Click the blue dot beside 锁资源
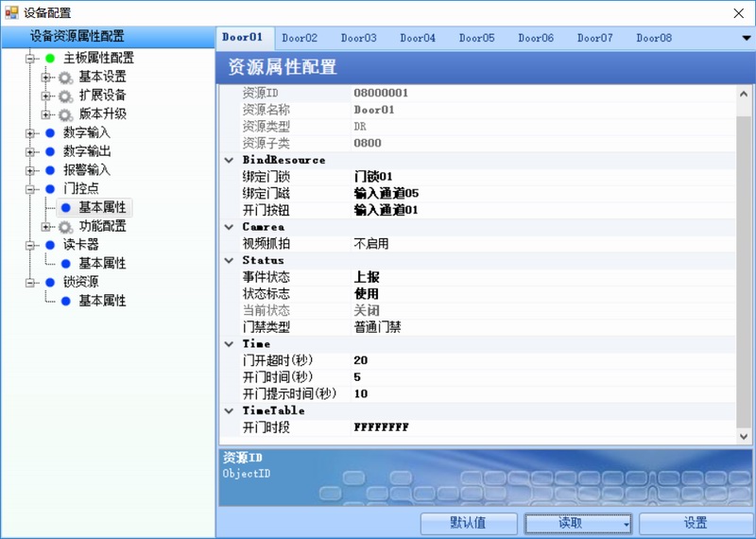 (x=51, y=283)
